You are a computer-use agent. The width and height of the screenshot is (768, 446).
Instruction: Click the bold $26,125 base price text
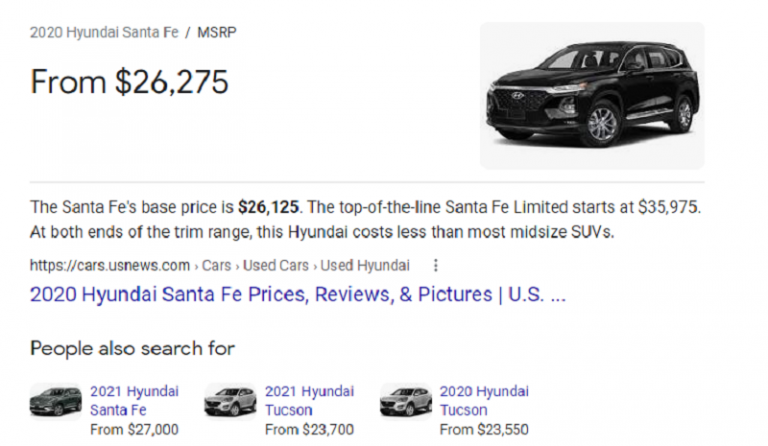(268, 207)
